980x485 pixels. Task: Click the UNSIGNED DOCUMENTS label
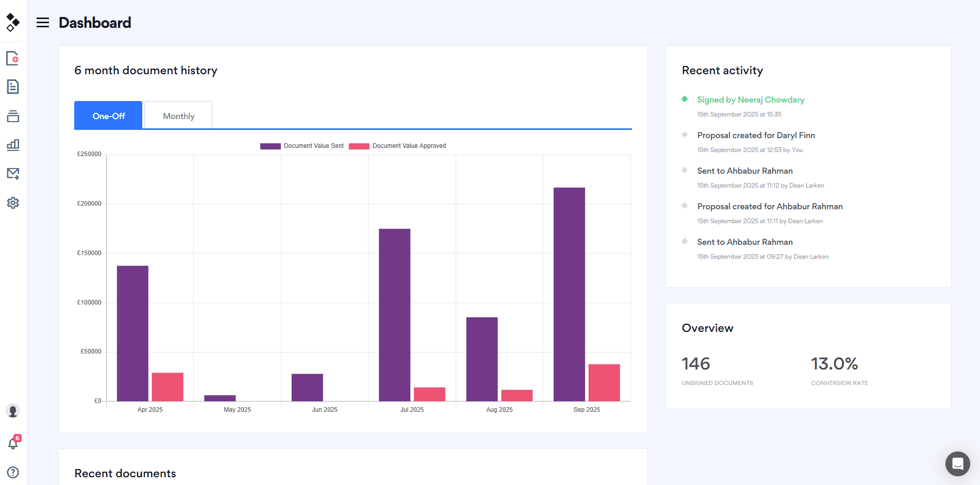(x=717, y=383)
